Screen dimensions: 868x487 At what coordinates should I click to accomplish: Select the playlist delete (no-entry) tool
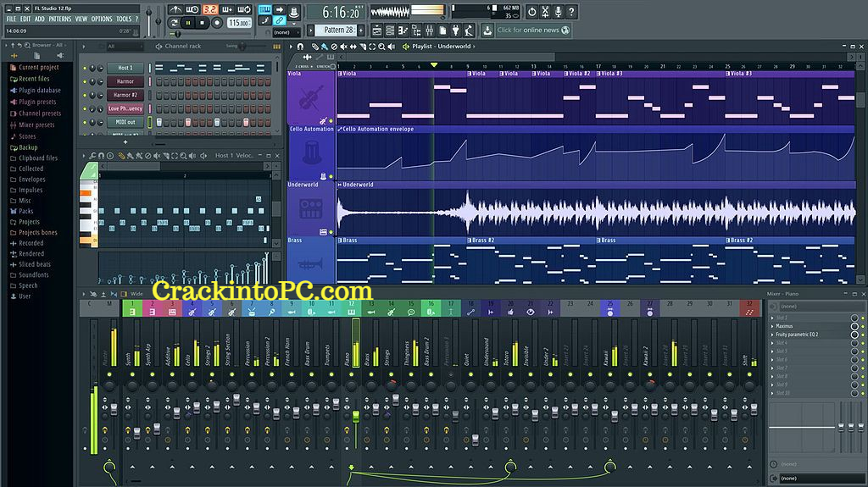334,47
